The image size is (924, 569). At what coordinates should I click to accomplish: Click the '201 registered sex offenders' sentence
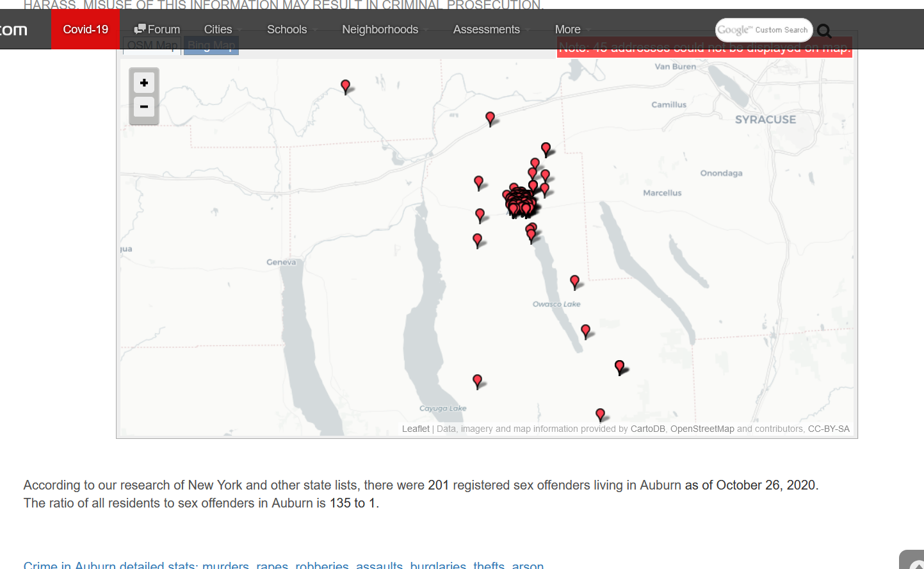point(421,485)
